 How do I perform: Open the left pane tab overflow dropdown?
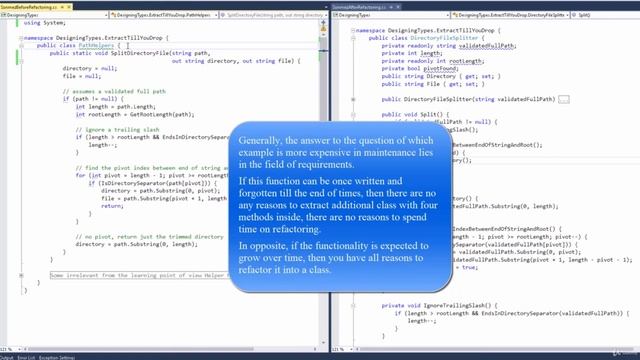pyautogui.click(x=326, y=7)
